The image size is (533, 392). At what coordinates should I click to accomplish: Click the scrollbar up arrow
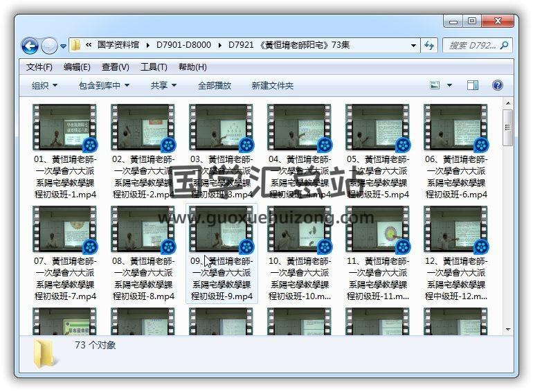coord(508,103)
